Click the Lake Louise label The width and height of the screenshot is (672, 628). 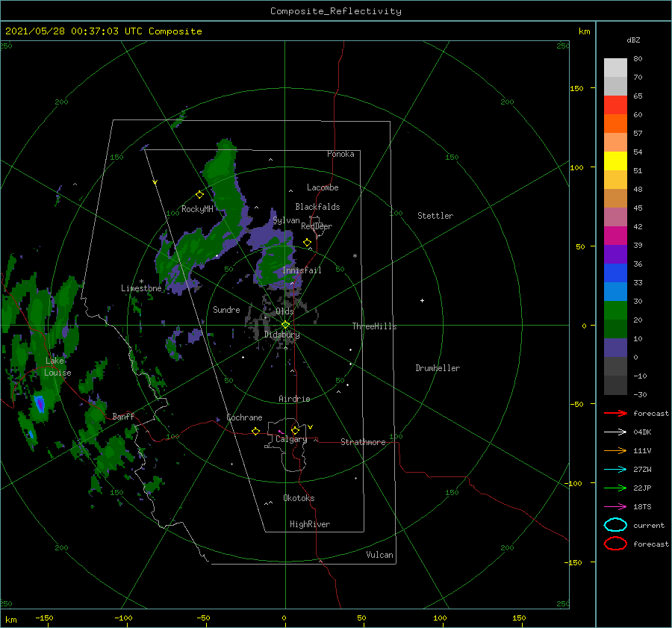click(57, 367)
